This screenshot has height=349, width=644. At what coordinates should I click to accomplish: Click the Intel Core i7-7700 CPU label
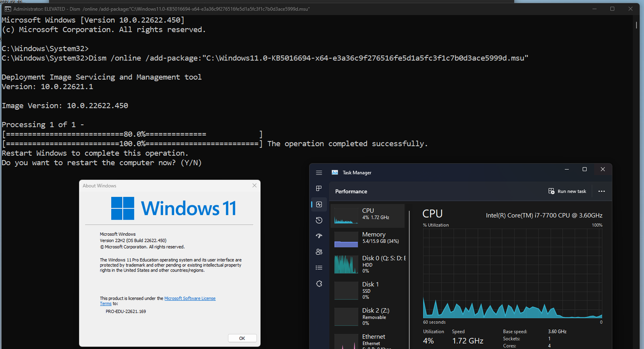(544, 215)
